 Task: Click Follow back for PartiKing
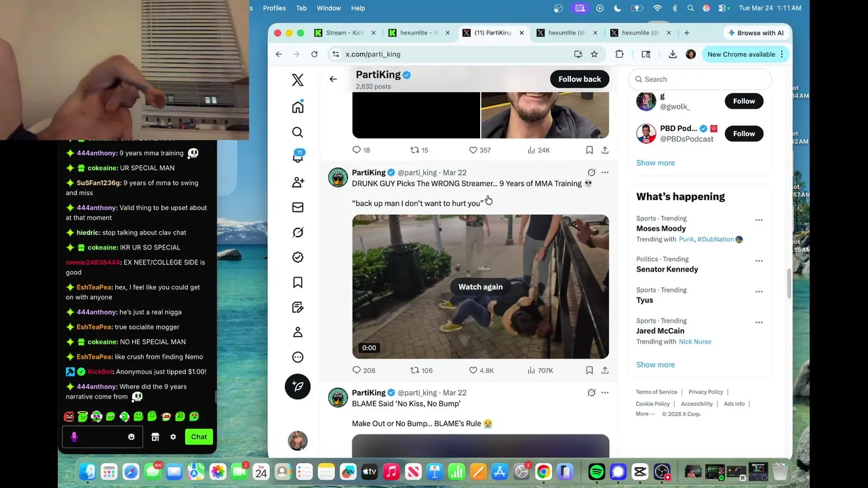click(580, 79)
